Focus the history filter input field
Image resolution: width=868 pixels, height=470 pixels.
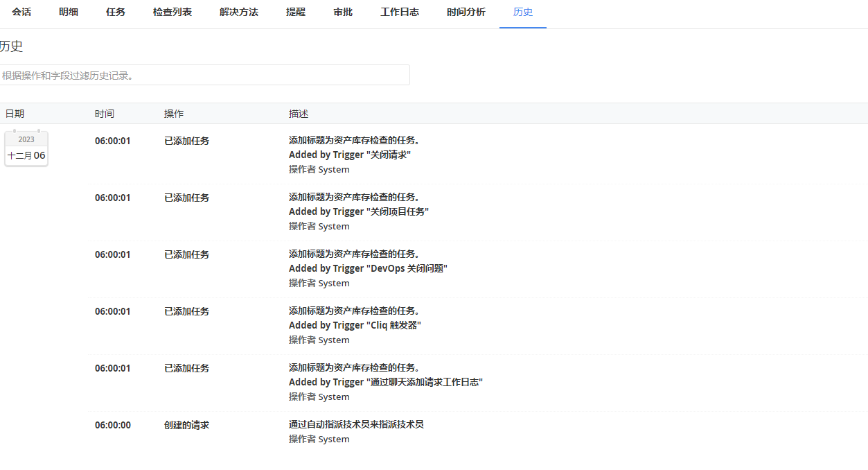204,75
